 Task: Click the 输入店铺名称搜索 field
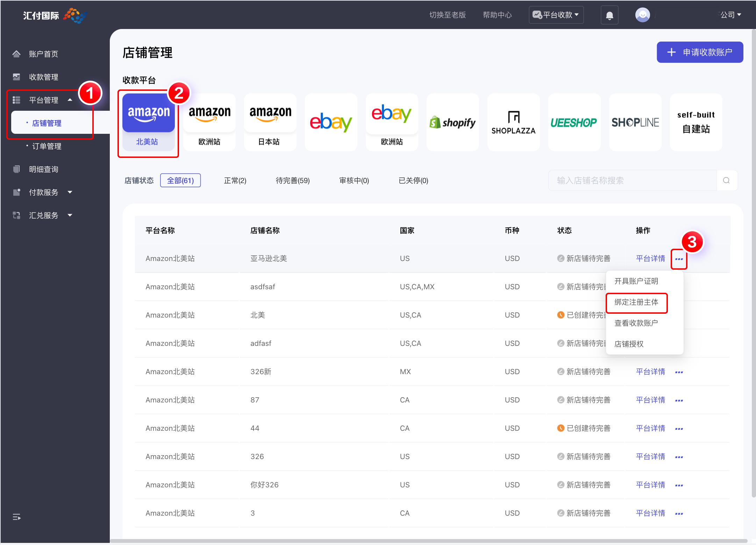tap(633, 181)
